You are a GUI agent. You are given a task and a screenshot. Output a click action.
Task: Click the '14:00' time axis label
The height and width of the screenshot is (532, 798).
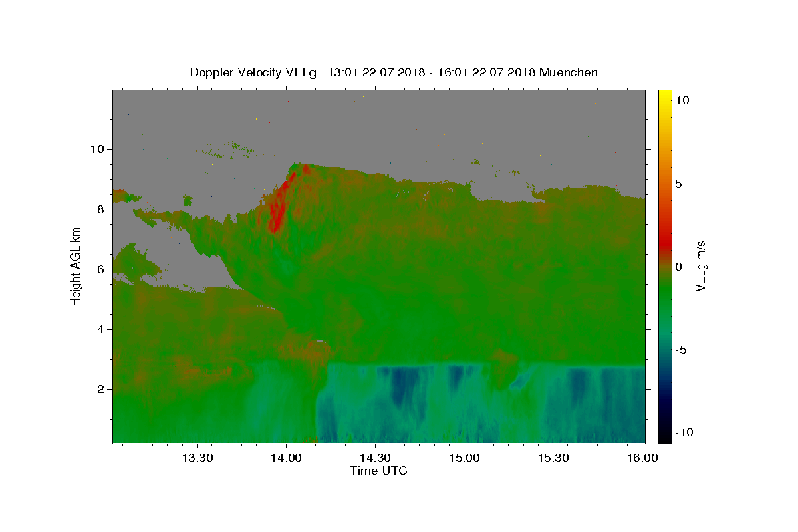pyautogui.click(x=287, y=458)
